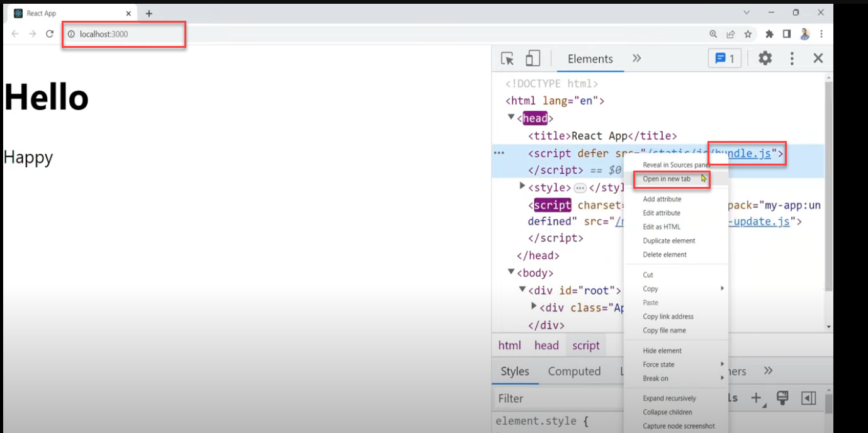Open the DevTools three-dot customize menu
The width and height of the screenshot is (868, 433).
coord(792,59)
